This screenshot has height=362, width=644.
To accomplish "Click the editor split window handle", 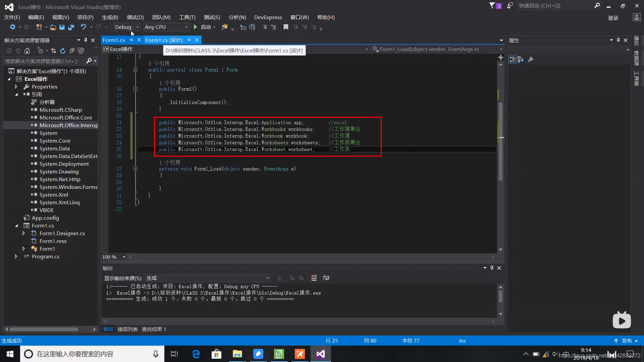I will (501, 57).
